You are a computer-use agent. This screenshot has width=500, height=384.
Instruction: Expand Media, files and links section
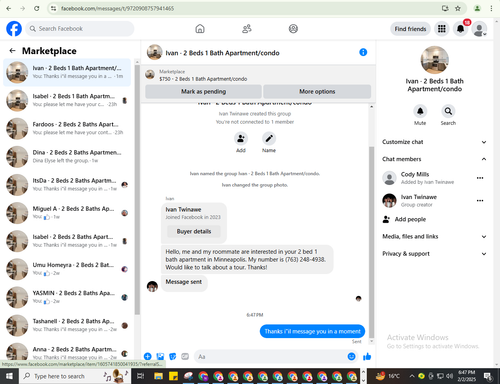pos(434,236)
